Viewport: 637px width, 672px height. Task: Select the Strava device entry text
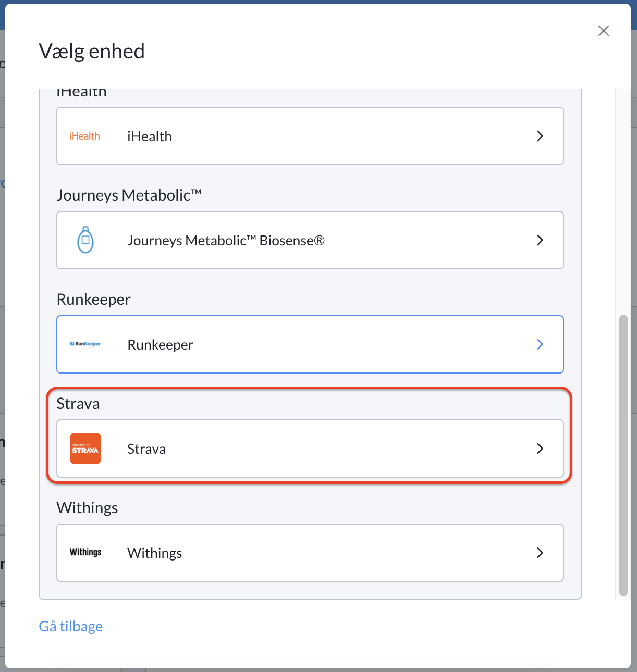tap(146, 449)
